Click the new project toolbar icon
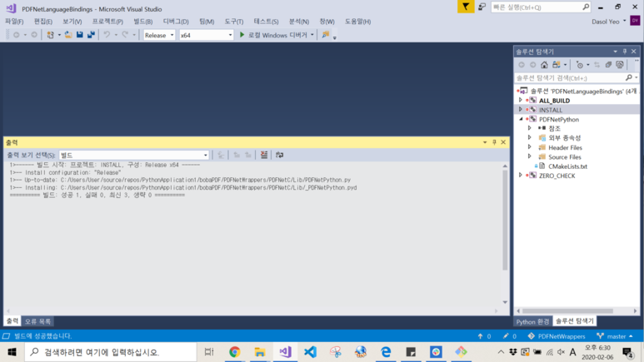 pyautogui.click(x=50, y=35)
